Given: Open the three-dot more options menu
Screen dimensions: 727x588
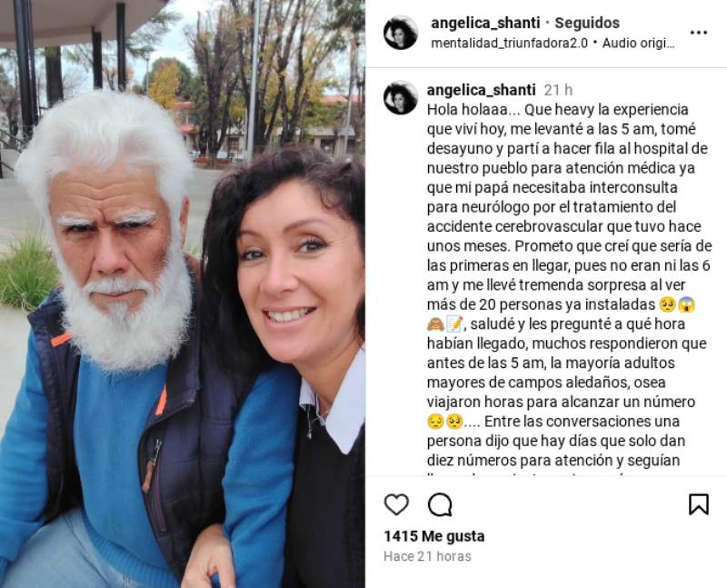Looking at the screenshot, I should (698, 33).
